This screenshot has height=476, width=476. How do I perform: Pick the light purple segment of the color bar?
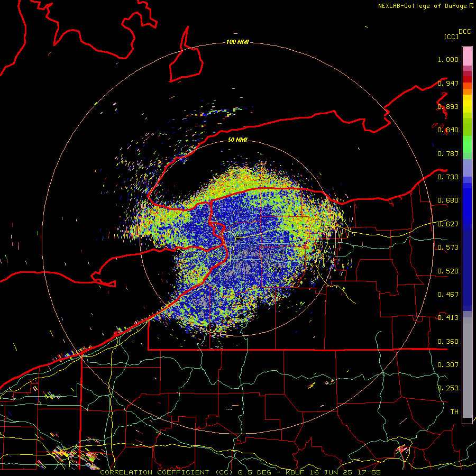tap(467, 168)
